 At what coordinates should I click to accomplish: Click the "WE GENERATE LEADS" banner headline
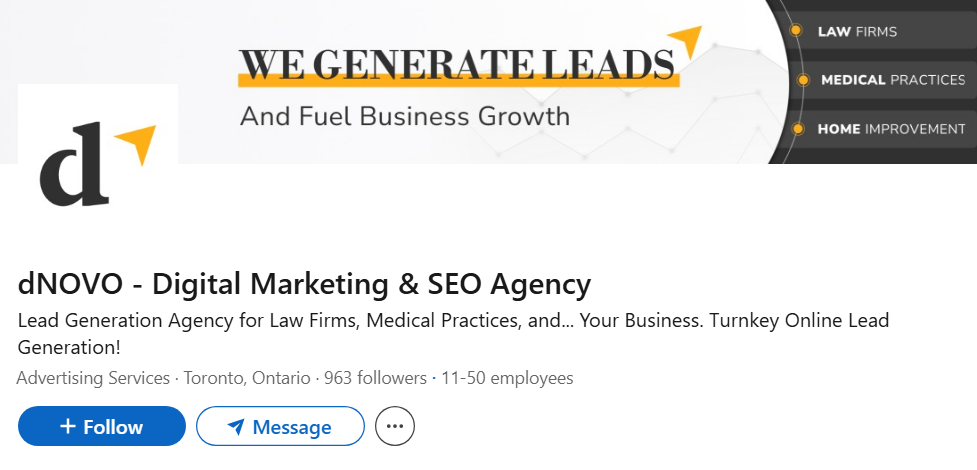pyautogui.click(x=456, y=64)
